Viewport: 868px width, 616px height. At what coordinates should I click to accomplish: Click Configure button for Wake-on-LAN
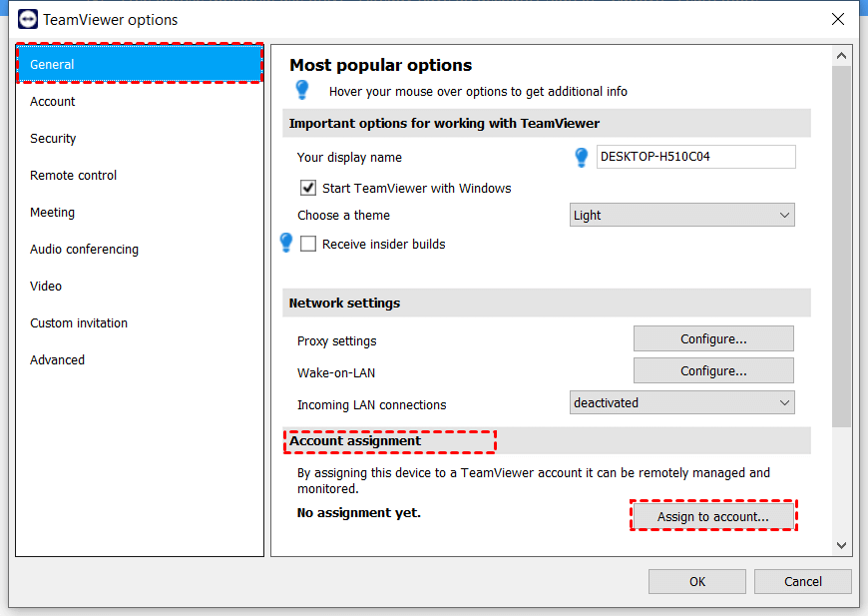[x=713, y=371]
